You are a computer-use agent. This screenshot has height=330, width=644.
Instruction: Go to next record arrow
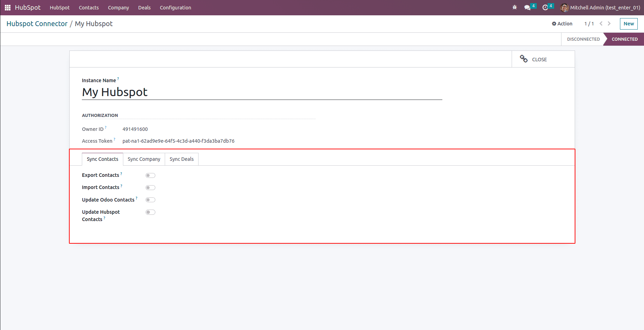point(609,24)
